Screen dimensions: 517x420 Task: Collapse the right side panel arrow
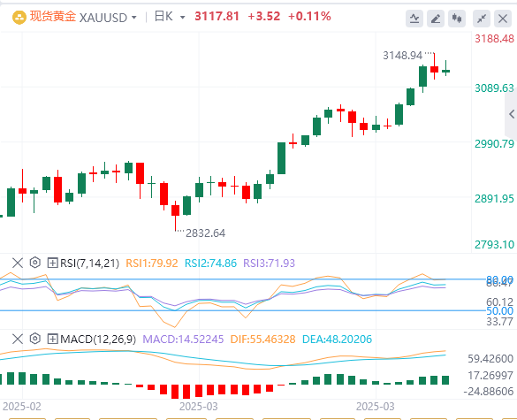coord(512,114)
